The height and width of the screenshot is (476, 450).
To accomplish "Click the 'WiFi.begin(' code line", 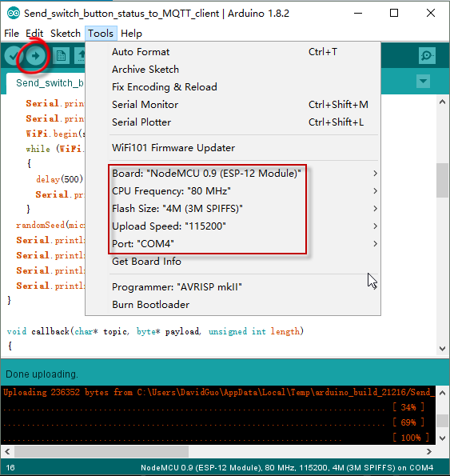I will tap(55, 134).
